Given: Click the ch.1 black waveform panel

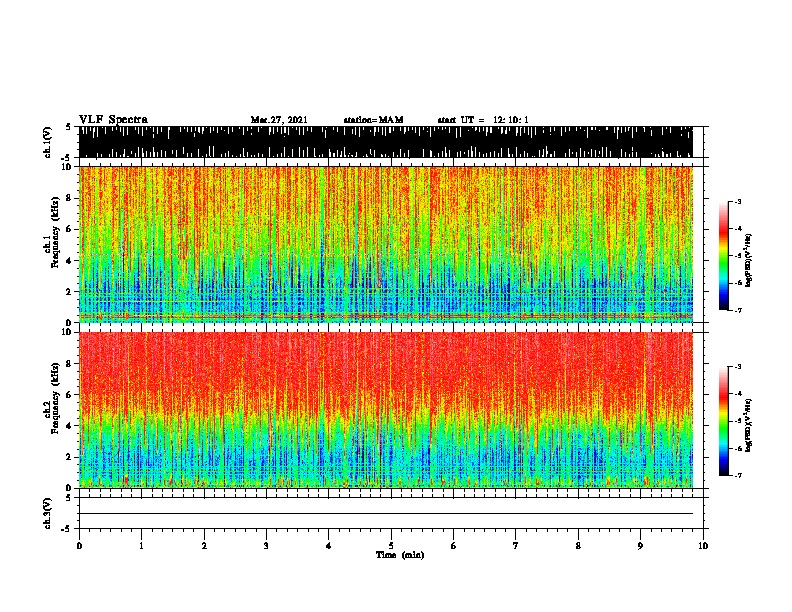Looking at the screenshot, I should [386, 142].
